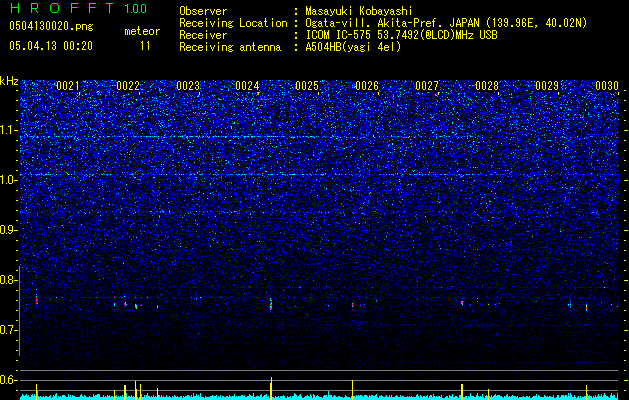
Task: Click the filename 0504130020.png
Action: [51, 26]
